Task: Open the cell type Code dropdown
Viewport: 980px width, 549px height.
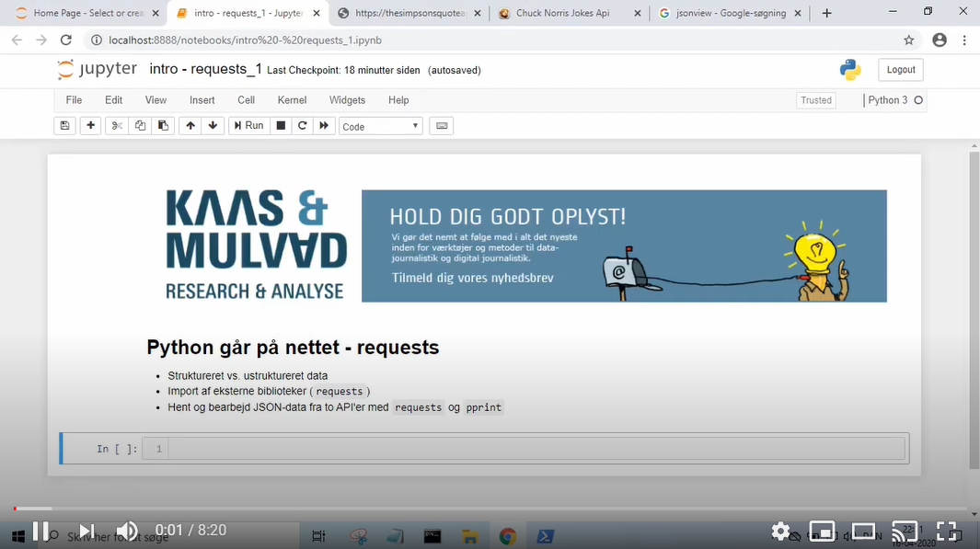Action: tap(381, 126)
